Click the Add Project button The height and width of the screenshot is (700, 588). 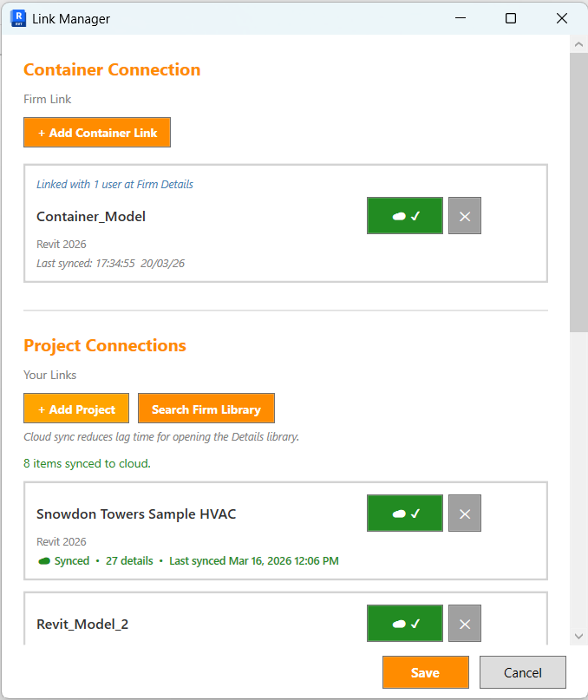tap(76, 409)
